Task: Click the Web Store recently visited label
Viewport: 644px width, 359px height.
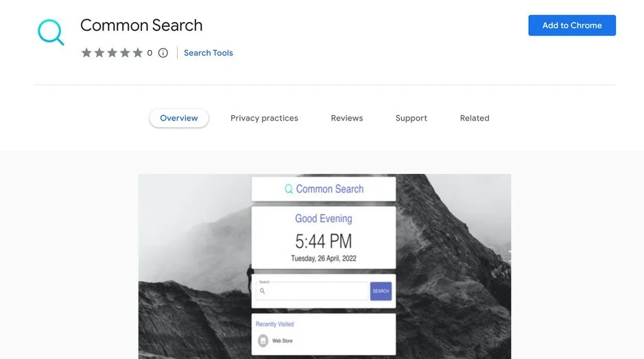Action: point(282,341)
